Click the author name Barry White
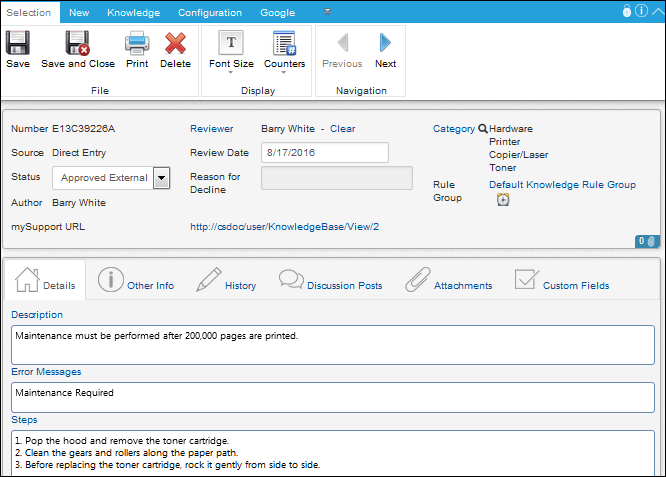The width and height of the screenshot is (666, 477). (x=79, y=203)
